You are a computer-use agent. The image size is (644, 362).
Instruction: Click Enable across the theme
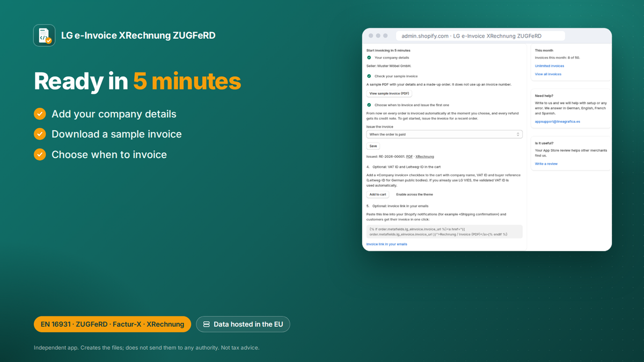[x=414, y=194]
